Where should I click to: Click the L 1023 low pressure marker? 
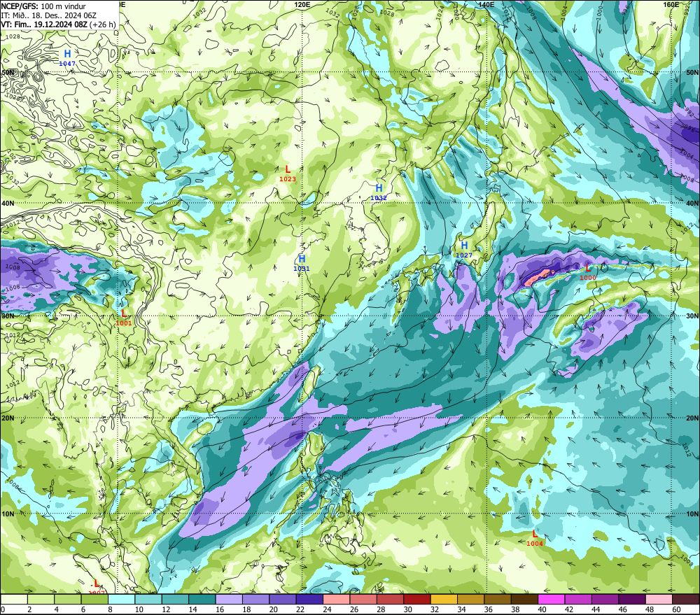[x=288, y=174]
